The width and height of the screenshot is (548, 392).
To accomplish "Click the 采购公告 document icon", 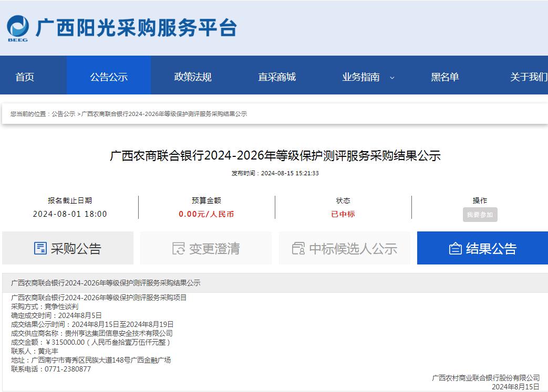I will point(40,248).
